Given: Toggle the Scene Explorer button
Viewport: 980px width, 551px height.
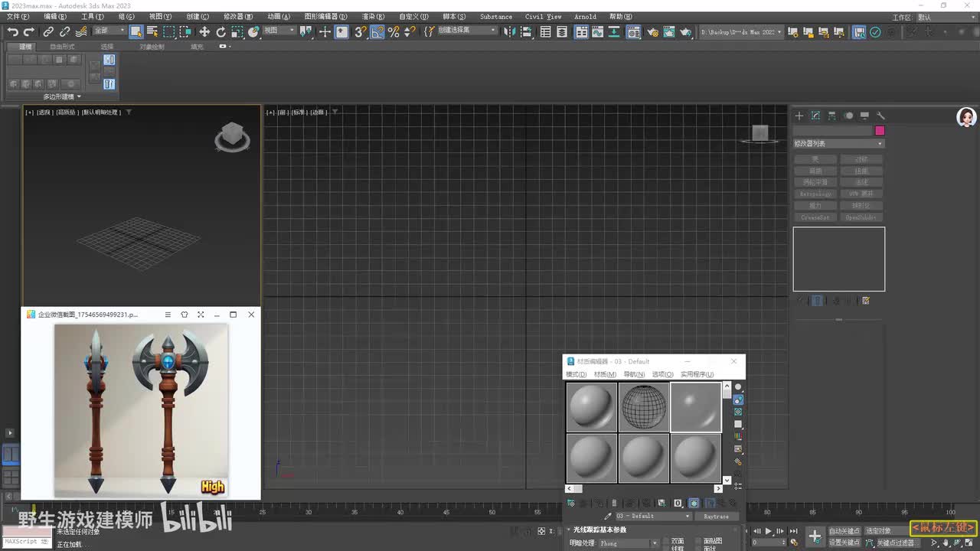Looking at the screenshot, I should pyautogui.click(x=545, y=31).
